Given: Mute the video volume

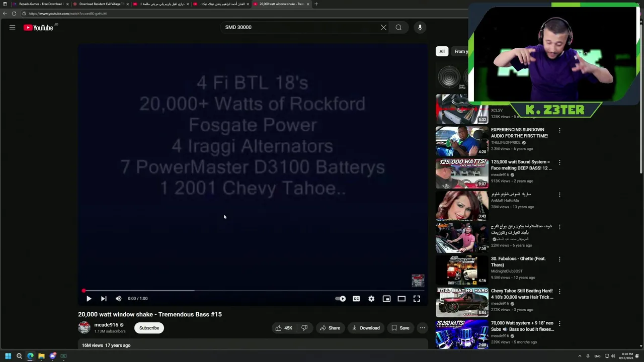Looking at the screenshot, I should 118,299.
